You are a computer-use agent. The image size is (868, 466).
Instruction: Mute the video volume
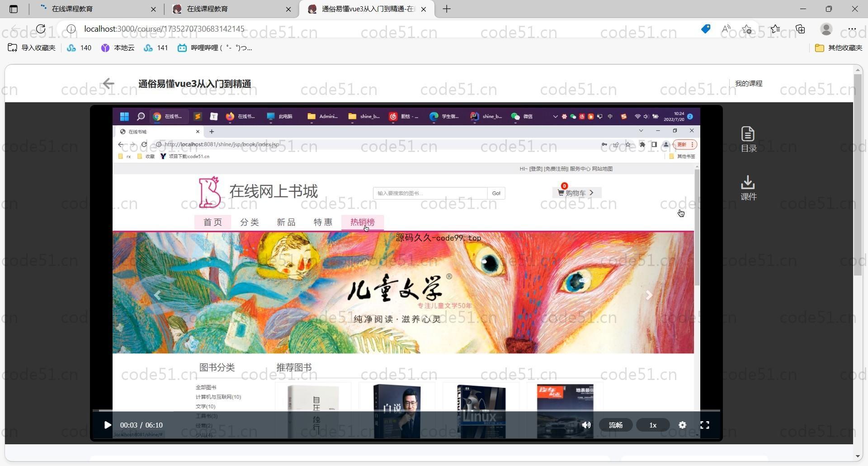tap(586, 425)
